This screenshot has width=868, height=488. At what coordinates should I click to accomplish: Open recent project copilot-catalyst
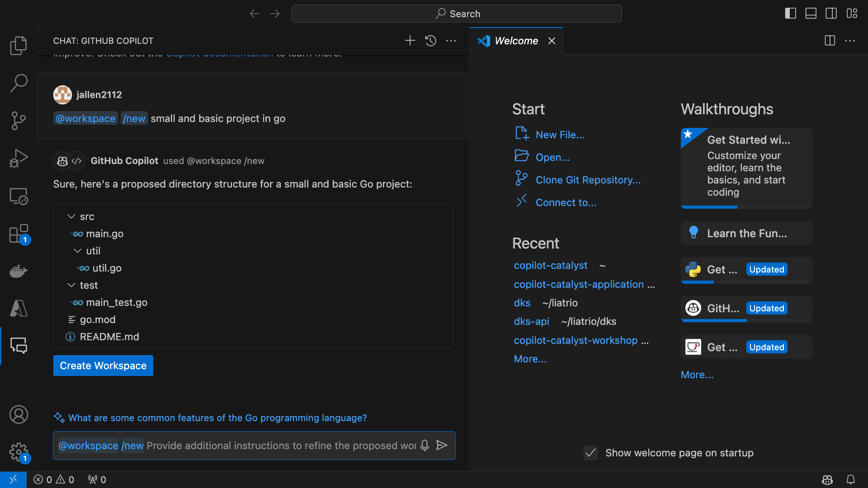(550, 266)
